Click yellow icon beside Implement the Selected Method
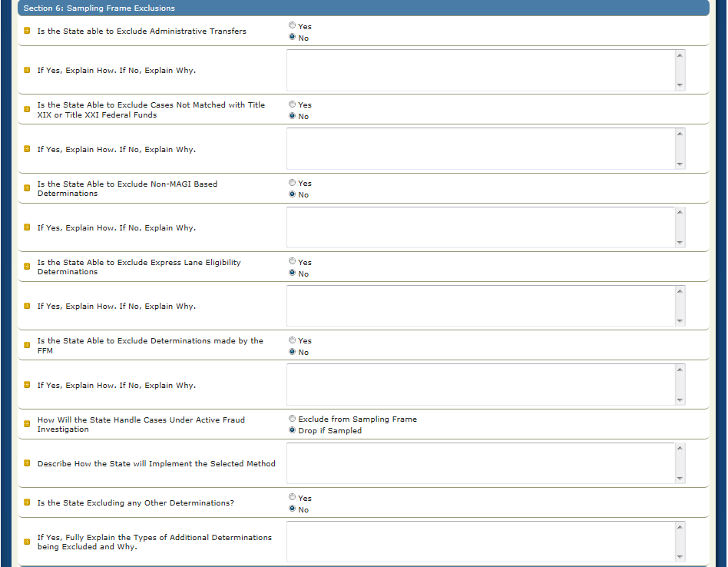This screenshot has width=728, height=567. click(28, 463)
